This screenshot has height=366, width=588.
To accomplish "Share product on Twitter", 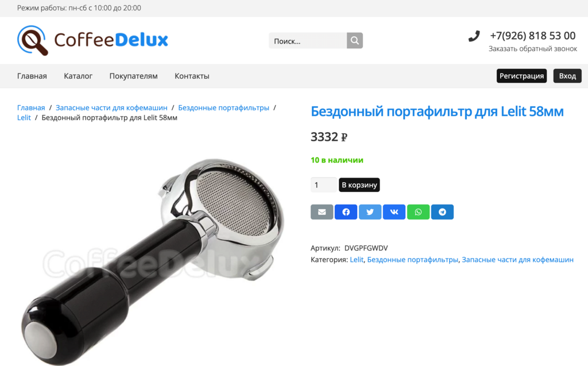I will click(x=370, y=212).
